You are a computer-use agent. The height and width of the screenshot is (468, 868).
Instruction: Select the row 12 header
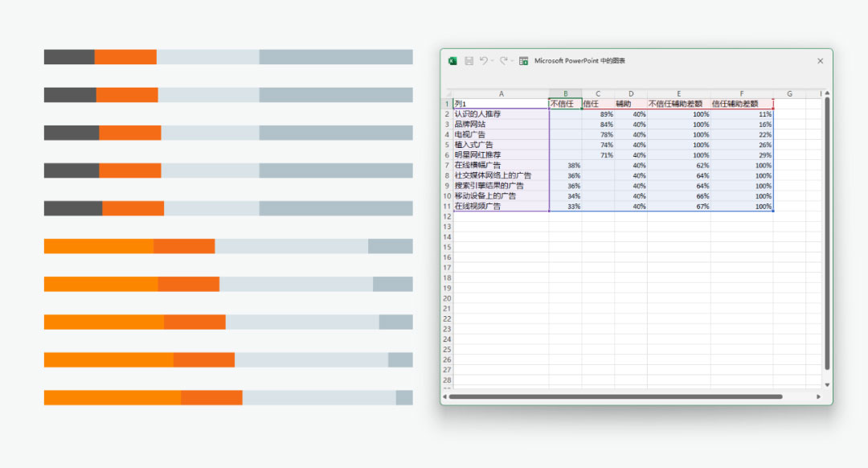[447, 227]
